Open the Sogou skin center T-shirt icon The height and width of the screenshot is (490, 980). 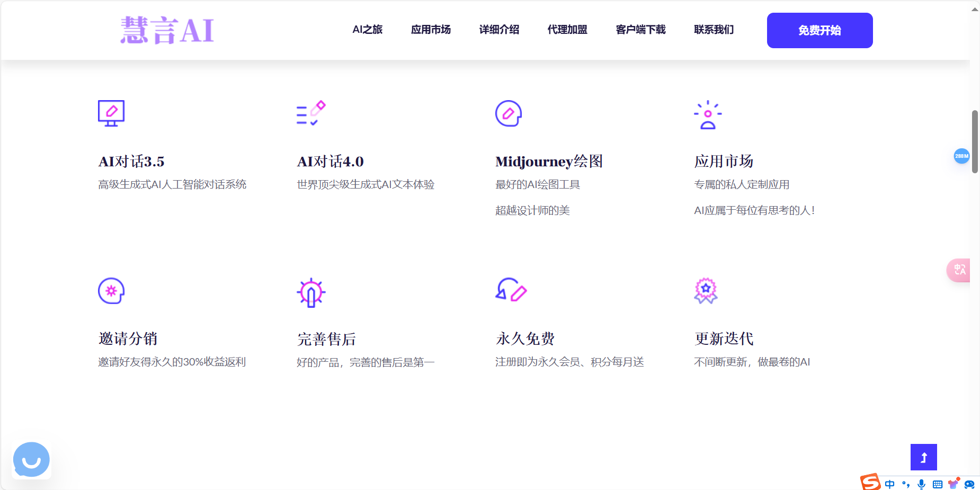pyautogui.click(x=953, y=483)
